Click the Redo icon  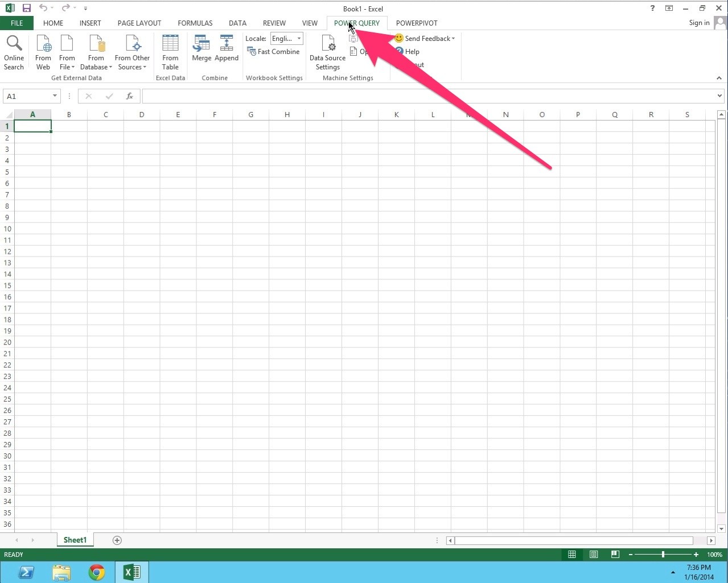point(66,8)
